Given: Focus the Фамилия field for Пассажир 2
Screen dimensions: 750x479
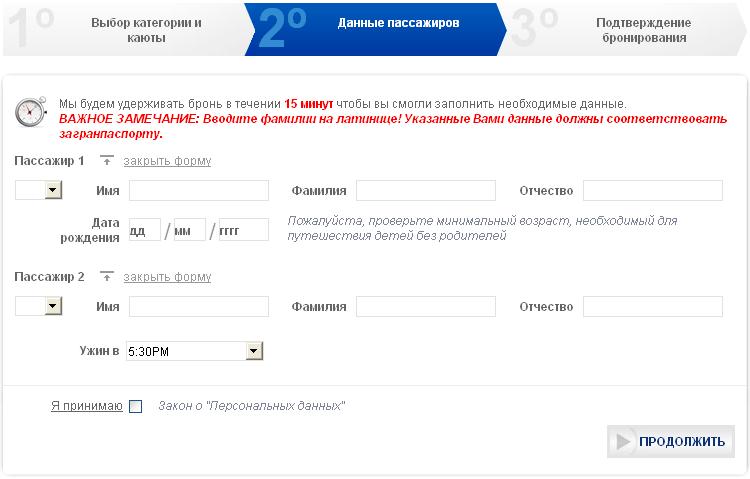Looking at the screenshot, I should pyautogui.click(x=426, y=306).
